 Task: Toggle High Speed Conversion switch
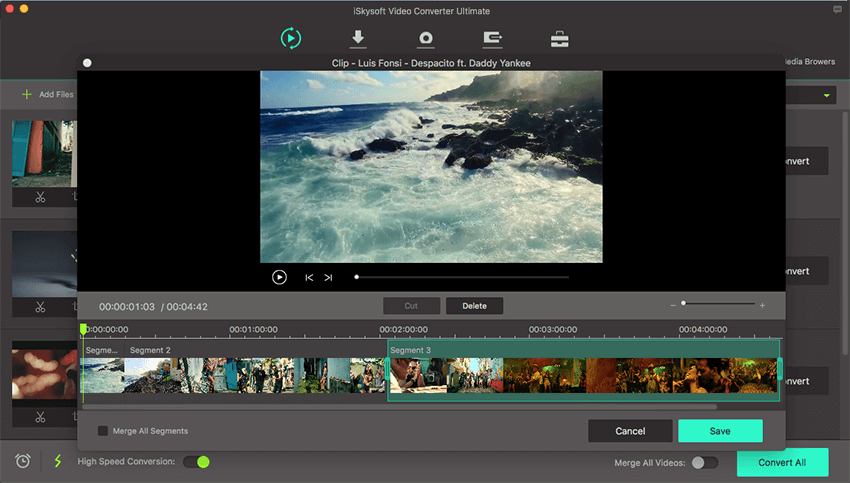(x=196, y=461)
